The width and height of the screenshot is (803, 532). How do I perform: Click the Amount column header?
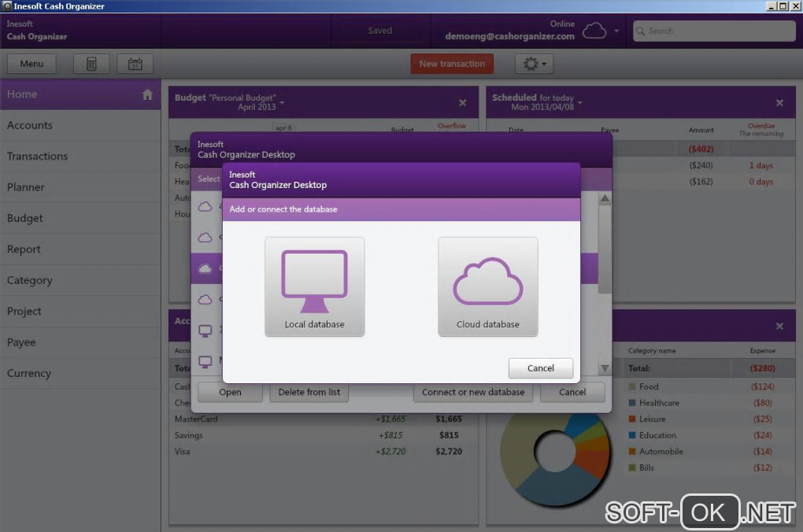coord(701,130)
